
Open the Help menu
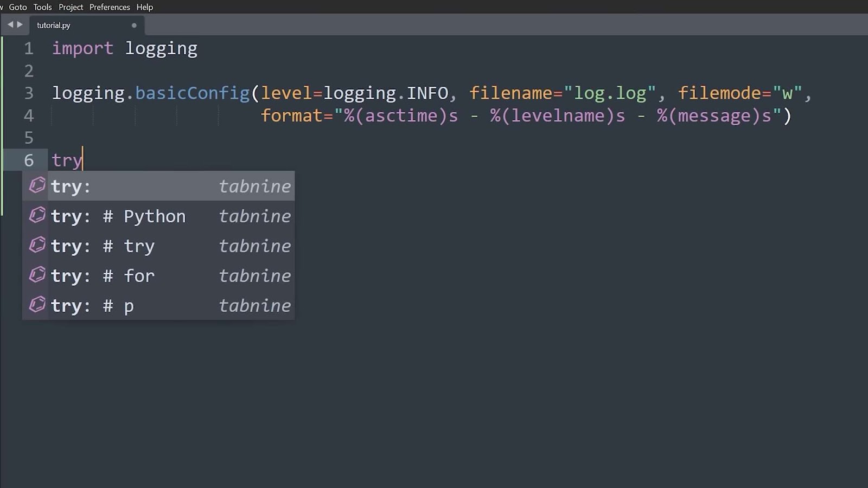click(x=144, y=7)
